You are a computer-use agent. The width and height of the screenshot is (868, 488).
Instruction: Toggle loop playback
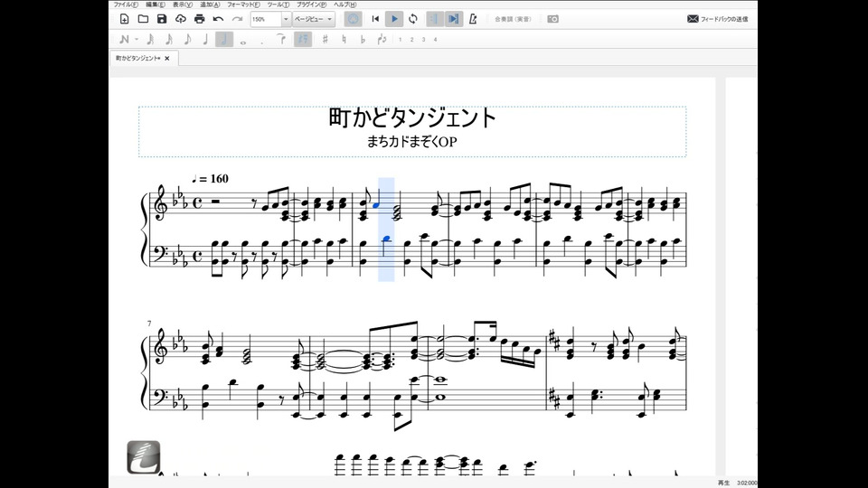point(413,19)
